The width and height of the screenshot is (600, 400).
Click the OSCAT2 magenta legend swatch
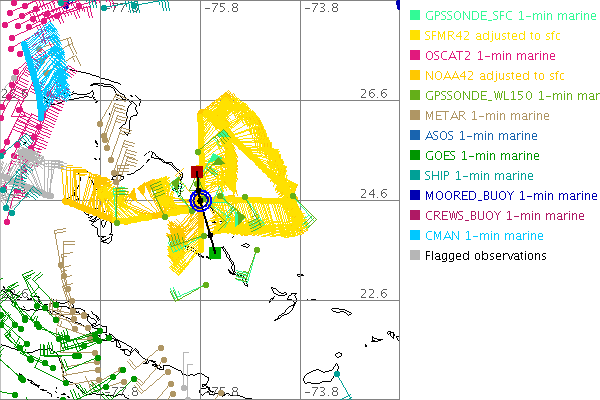pyautogui.click(x=415, y=56)
